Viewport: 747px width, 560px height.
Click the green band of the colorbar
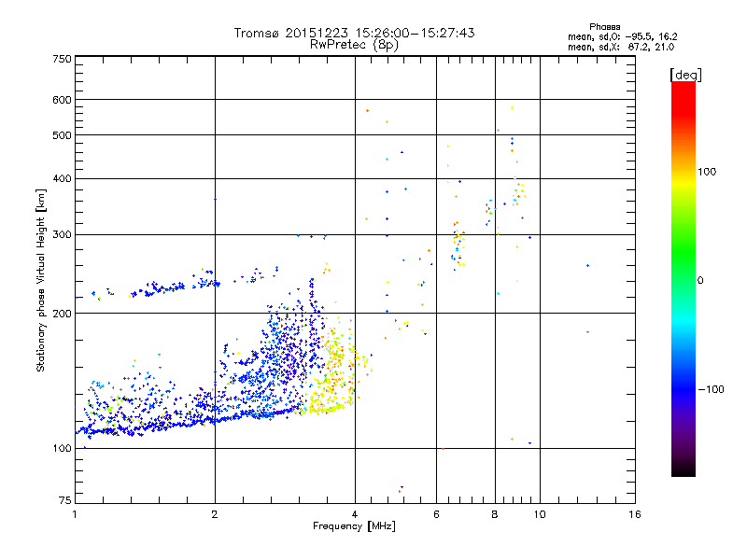coord(684,252)
